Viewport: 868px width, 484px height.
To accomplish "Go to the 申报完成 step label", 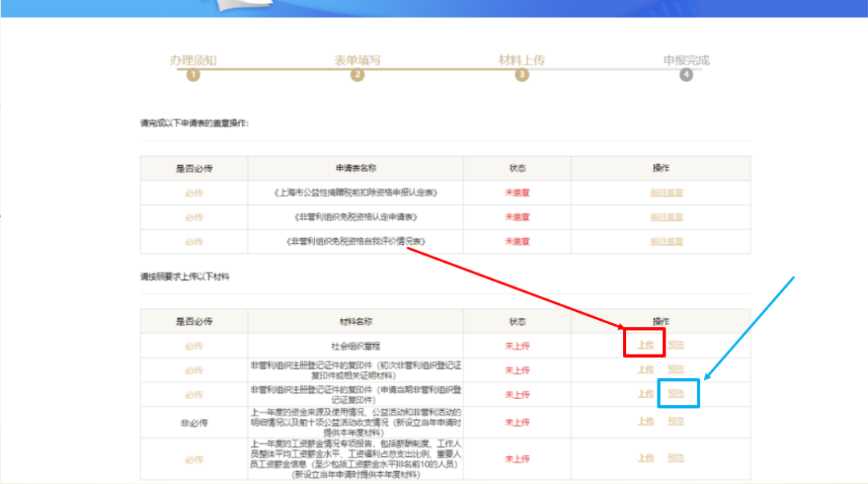I will (x=686, y=60).
